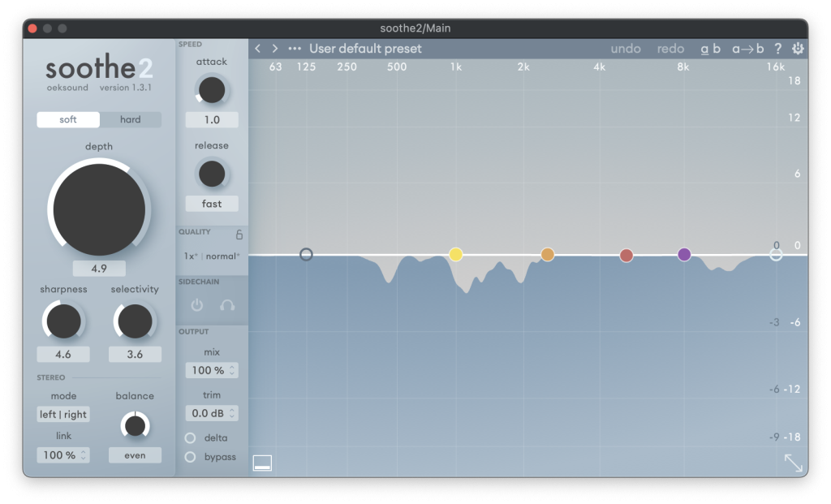Click the resize window arrow icon
831x504 pixels.
(793, 463)
